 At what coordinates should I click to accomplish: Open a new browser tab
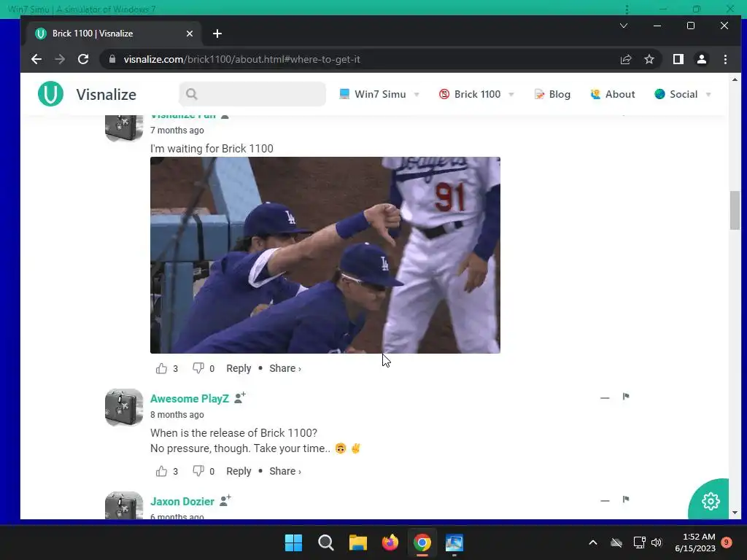(x=217, y=34)
